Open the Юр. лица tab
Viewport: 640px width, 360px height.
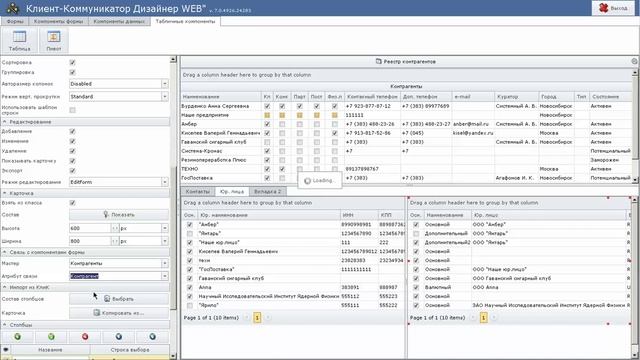tap(231, 191)
